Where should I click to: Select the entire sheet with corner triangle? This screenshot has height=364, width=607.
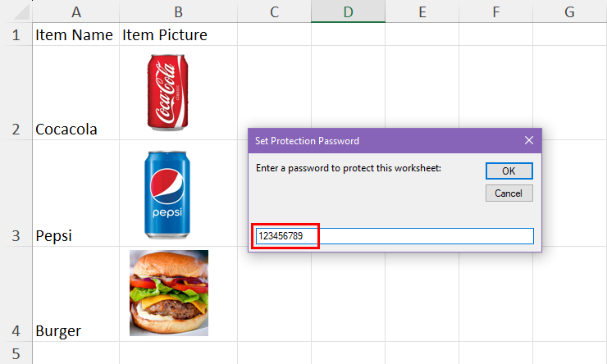[x=21, y=11]
